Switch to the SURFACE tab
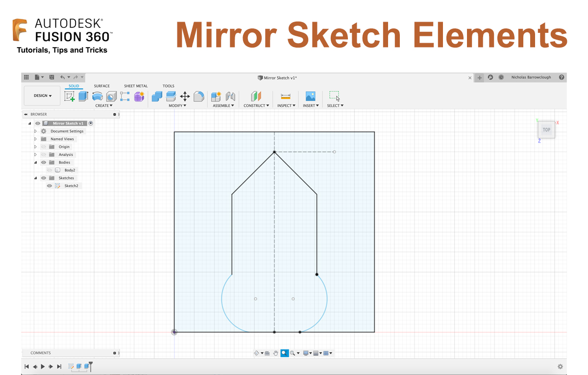Viewport: 588px width, 375px height. [102, 86]
